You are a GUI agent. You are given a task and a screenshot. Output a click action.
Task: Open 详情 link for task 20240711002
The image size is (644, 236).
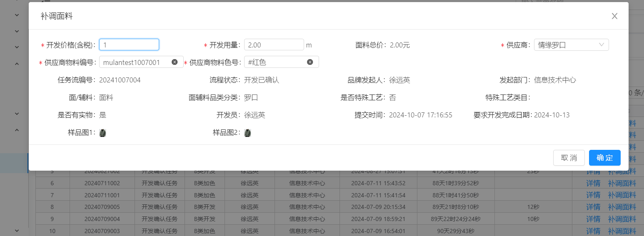tap(593, 183)
